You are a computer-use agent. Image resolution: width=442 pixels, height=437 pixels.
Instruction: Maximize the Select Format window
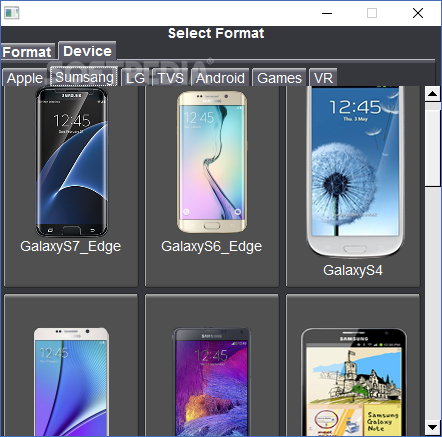(372, 13)
